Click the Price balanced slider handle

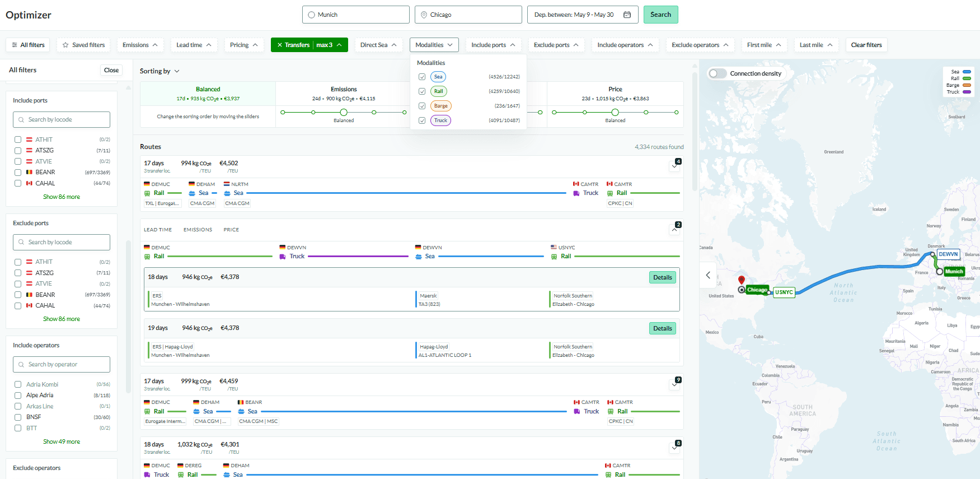click(615, 113)
